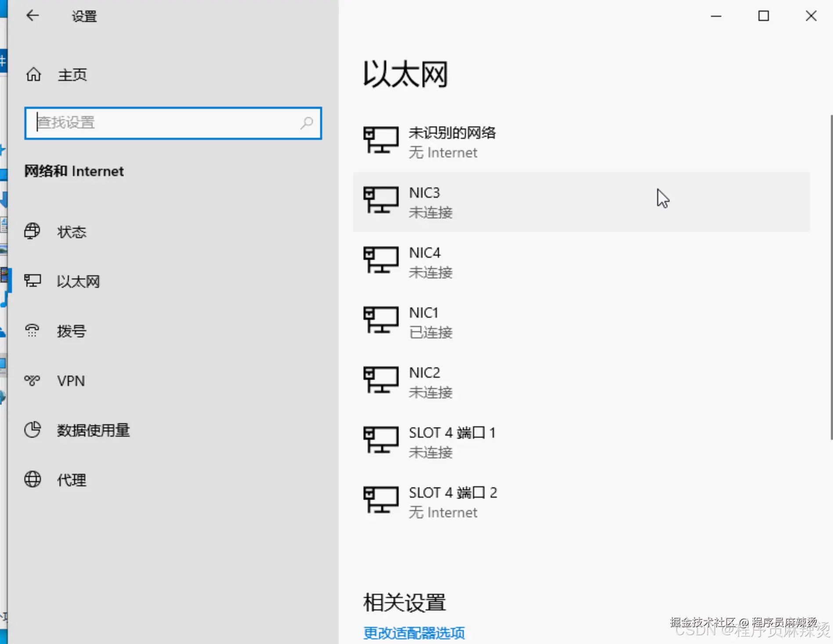The image size is (833, 644).
Task: Click the 主页 home icon
Action: pos(33,74)
